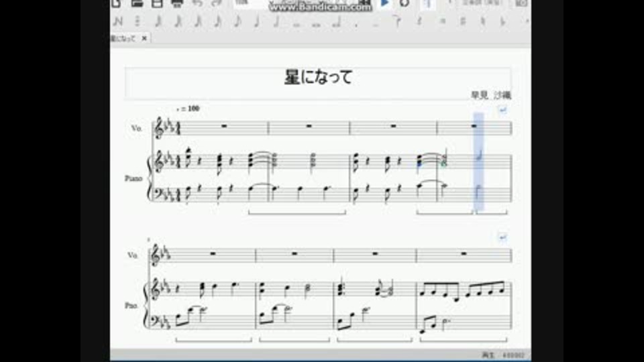Take a snapshot with the camera icon
This screenshot has height=362, width=644.
pos(521,3)
